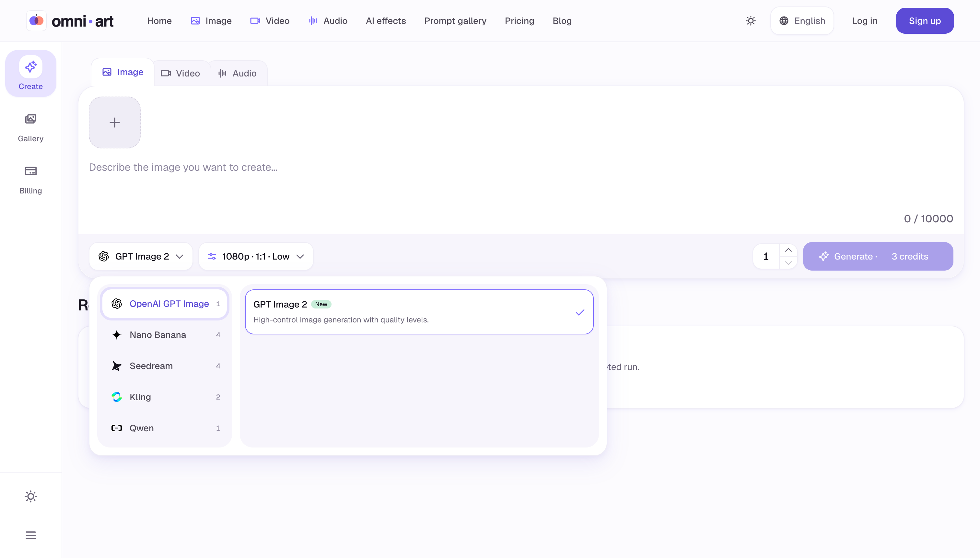Click the Sign up button
Viewport: 980px width, 558px height.
pyautogui.click(x=925, y=21)
